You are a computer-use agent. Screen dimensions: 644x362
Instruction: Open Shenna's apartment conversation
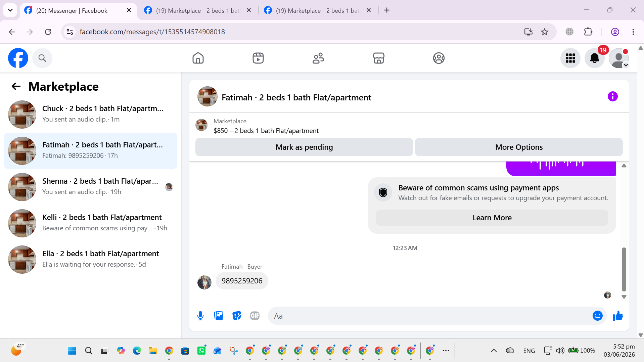91,187
